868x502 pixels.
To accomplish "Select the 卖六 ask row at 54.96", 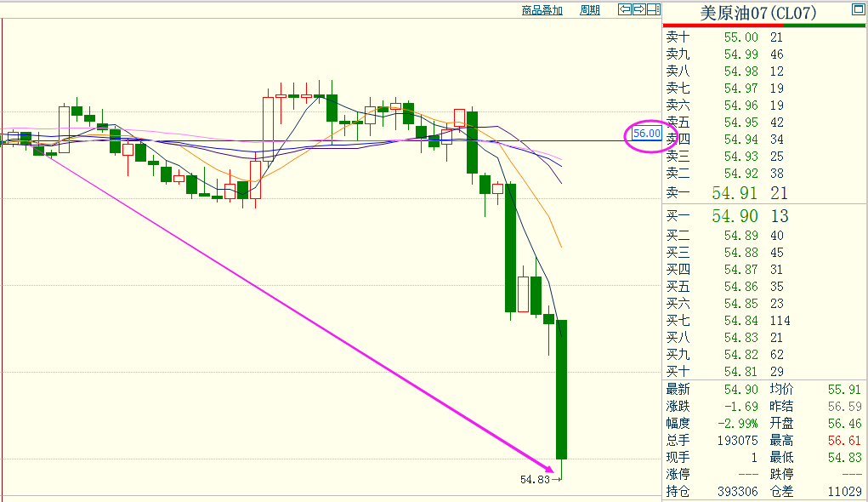I will point(764,106).
